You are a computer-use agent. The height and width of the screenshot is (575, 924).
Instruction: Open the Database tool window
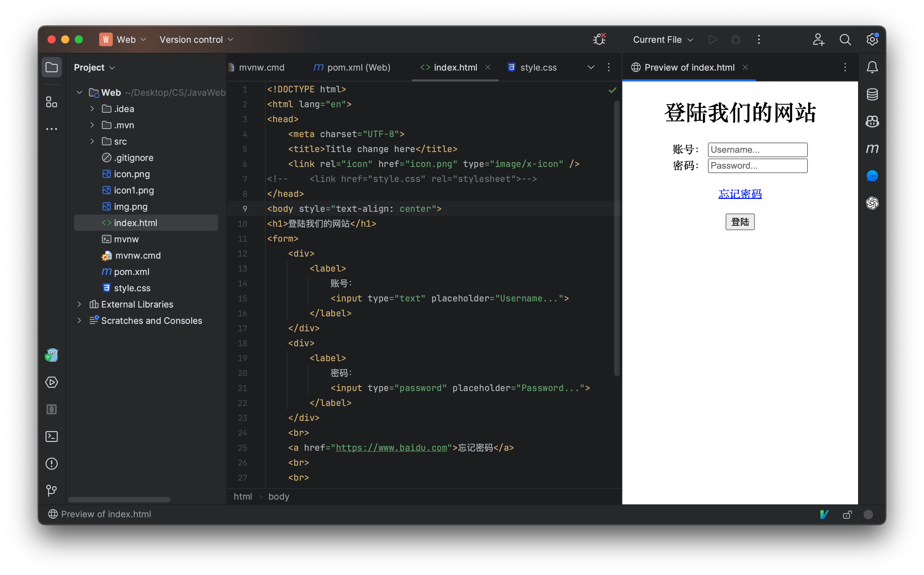(872, 94)
